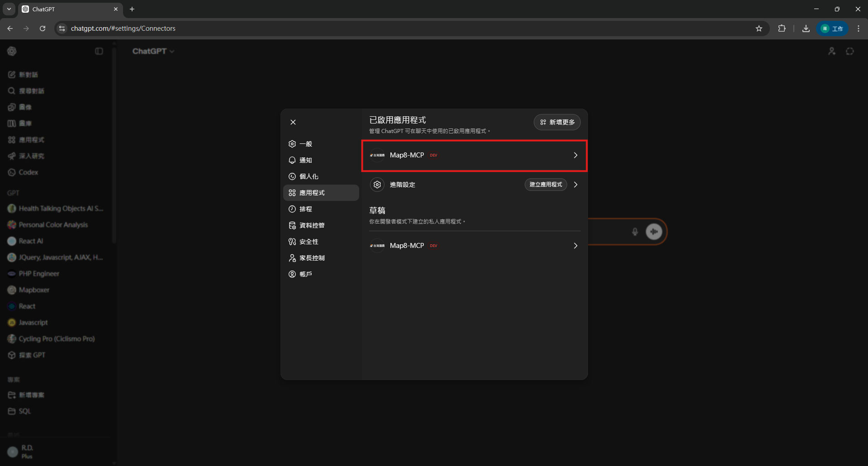Collapse the GPT section header in sidebar

point(13,193)
